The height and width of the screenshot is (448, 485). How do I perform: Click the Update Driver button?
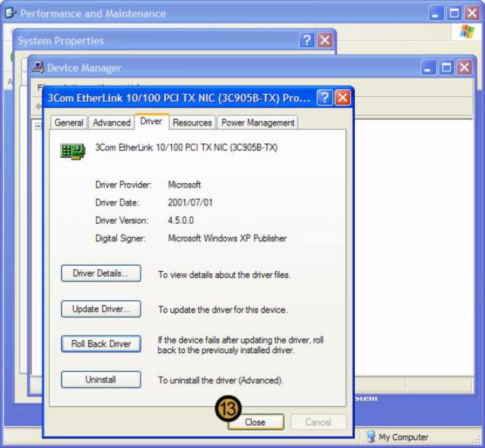tap(101, 309)
